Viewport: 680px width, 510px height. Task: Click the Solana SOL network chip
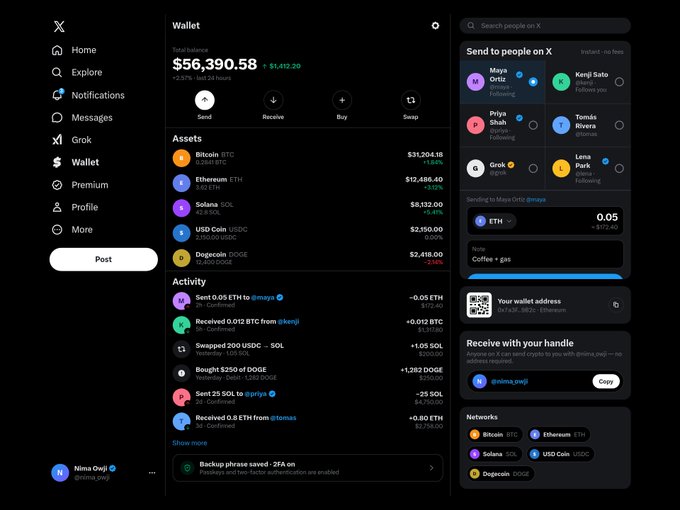coord(494,454)
